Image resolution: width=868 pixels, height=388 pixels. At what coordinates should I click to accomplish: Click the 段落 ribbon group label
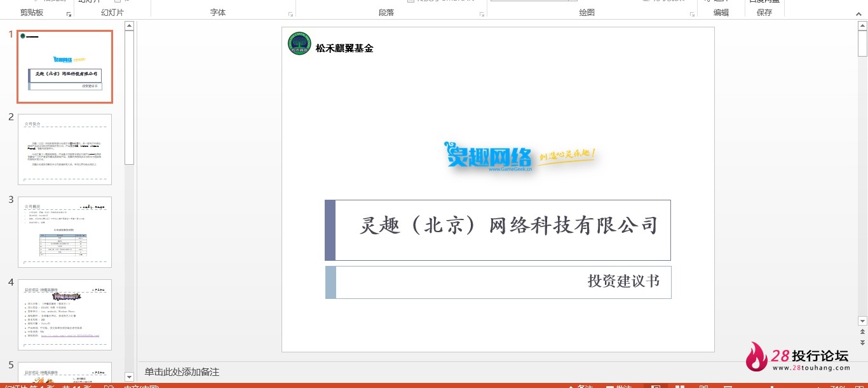tap(386, 13)
